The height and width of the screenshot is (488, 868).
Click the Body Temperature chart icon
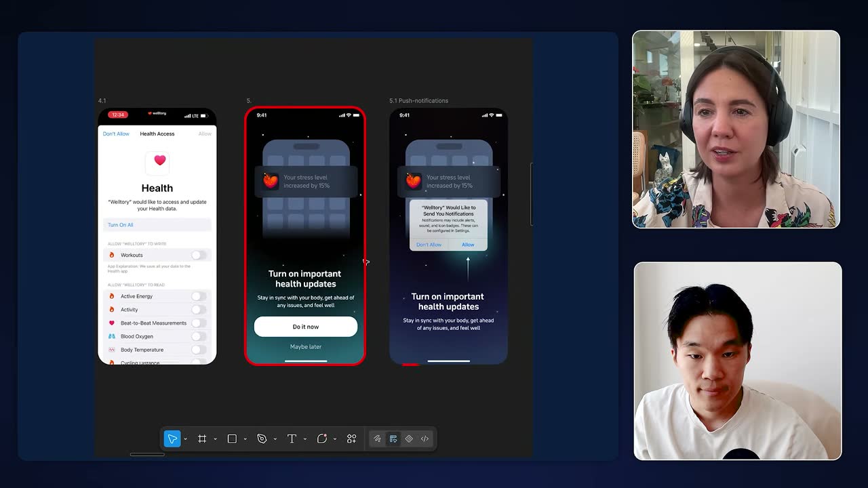pyautogui.click(x=112, y=350)
